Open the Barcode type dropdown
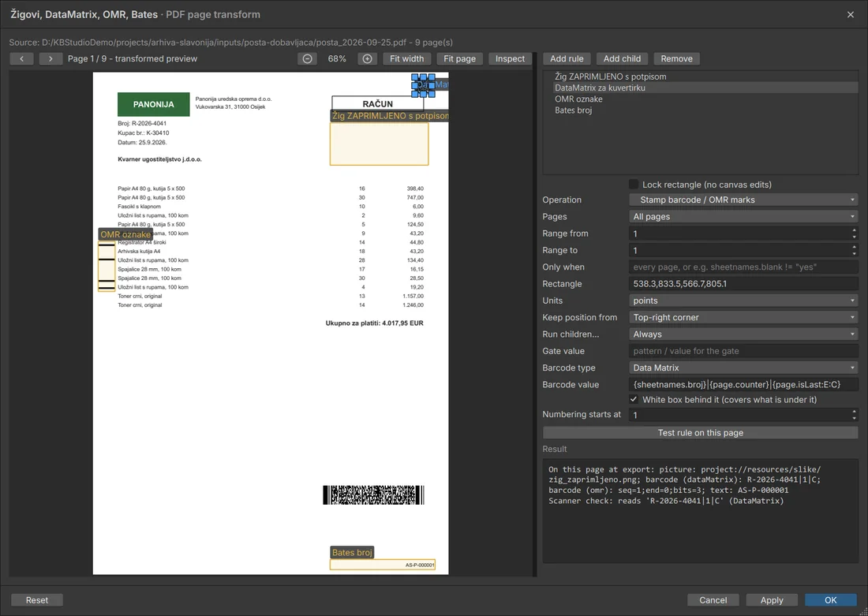Image resolution: width=868 pixels, height=616 pixels. [743, 368]
